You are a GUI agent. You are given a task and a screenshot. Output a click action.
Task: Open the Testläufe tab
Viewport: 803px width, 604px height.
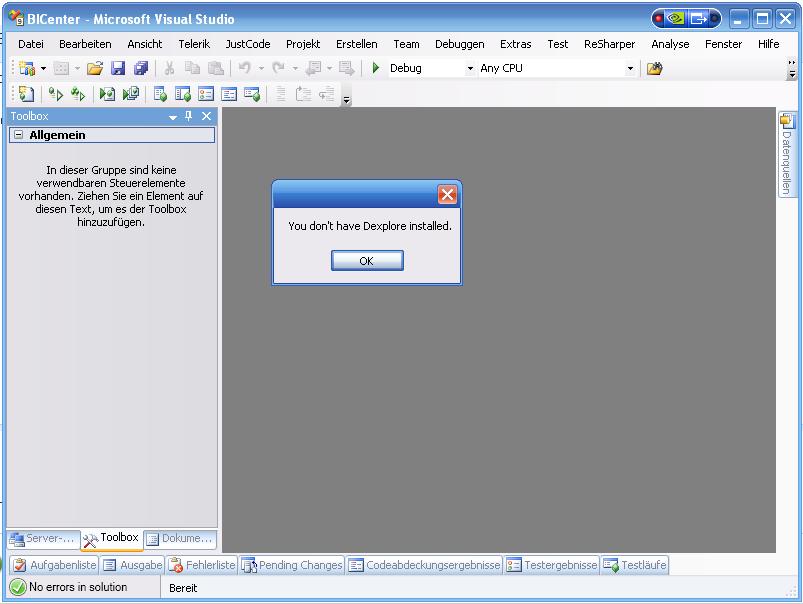pos(635,565)
